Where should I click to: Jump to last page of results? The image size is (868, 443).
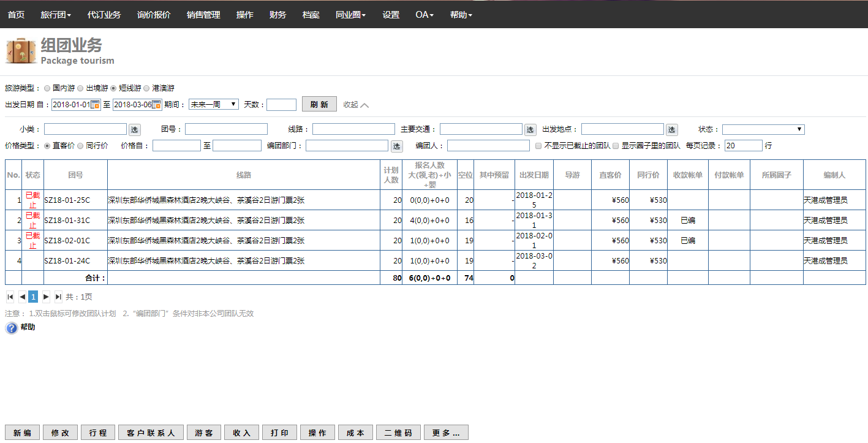[58, 297]
